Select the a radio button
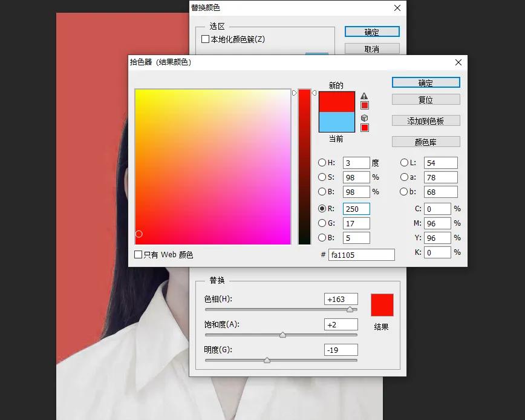Image resolution: width=525 pixels, height=420 pixels. pyautogui.click(x=405, y=177)
